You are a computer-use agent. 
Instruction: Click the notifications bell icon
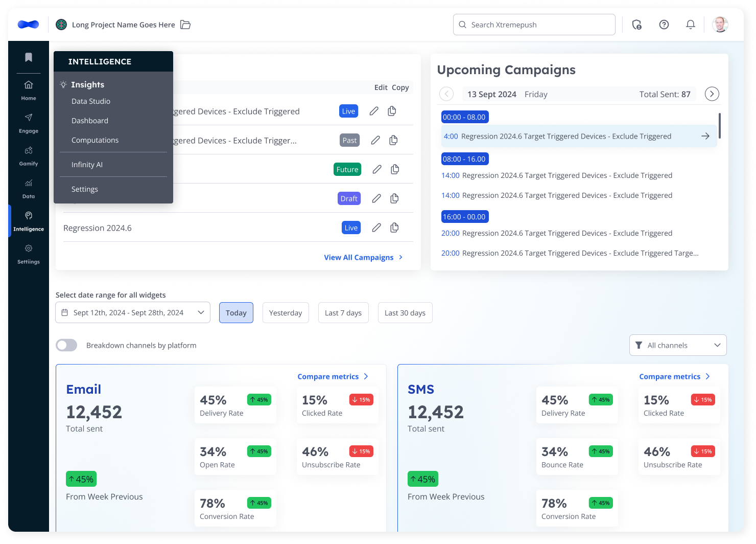[x=691, y=25]
